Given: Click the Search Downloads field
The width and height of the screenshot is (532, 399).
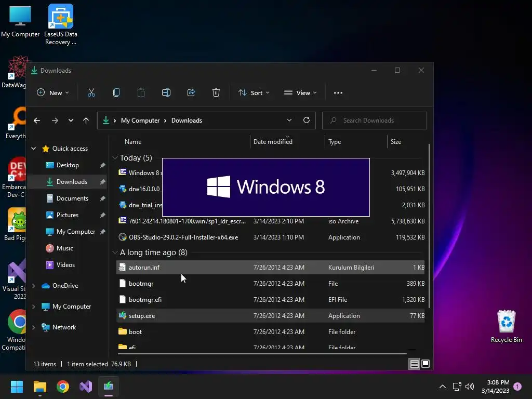Looking at the screenshot, I should coord(374,121).
